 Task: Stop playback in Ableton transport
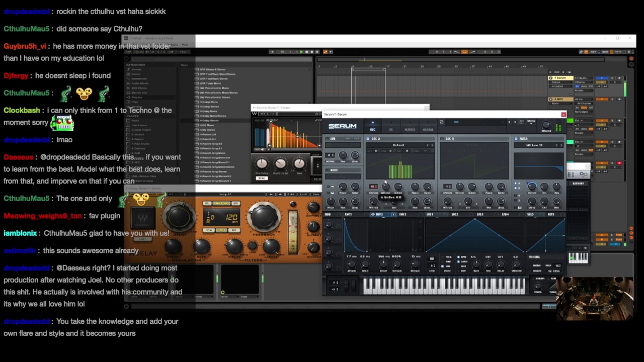pyautogui.click(x=306, y=52)
